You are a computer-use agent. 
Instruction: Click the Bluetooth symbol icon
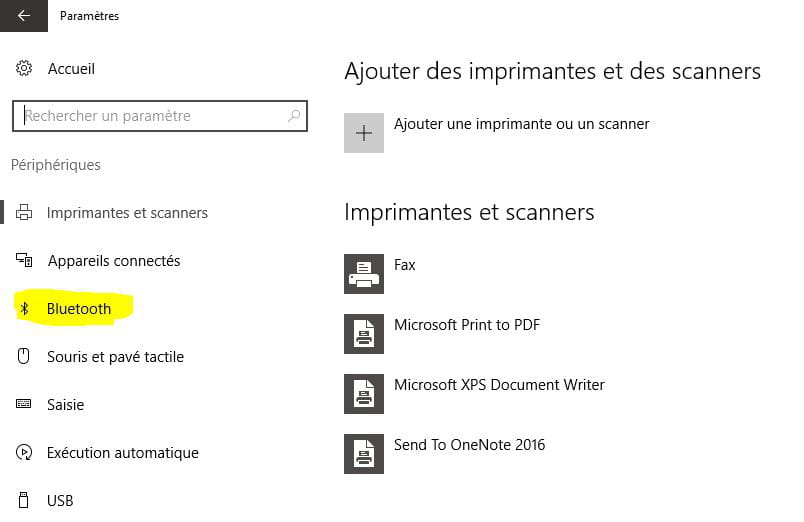coord(24,308)
